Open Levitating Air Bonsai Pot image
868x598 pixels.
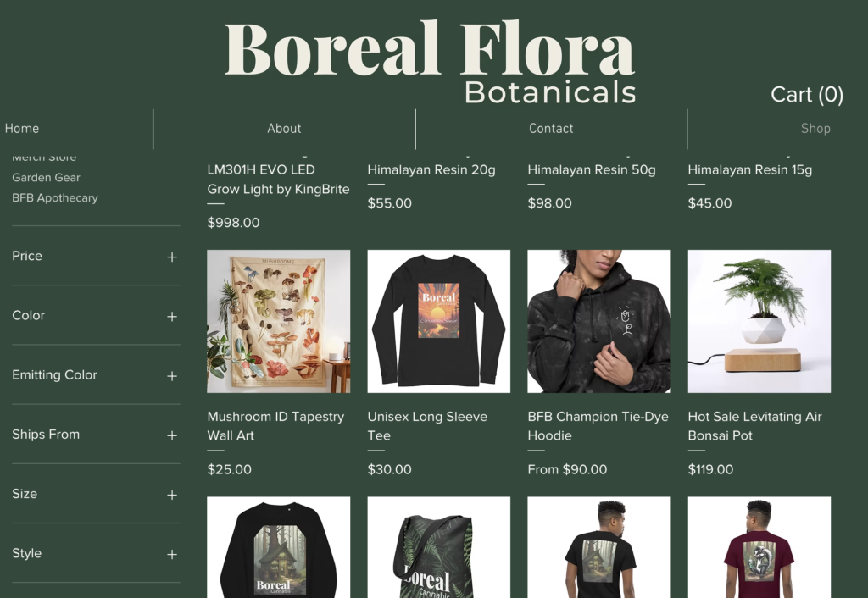(759, 321)
